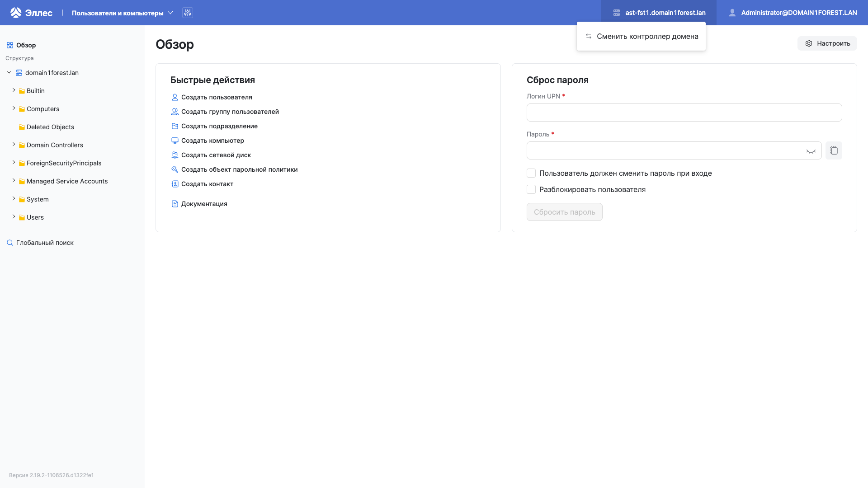Click the sliders settings icon in header
Viewport: 868px width, 488px height.
[188, 13]
